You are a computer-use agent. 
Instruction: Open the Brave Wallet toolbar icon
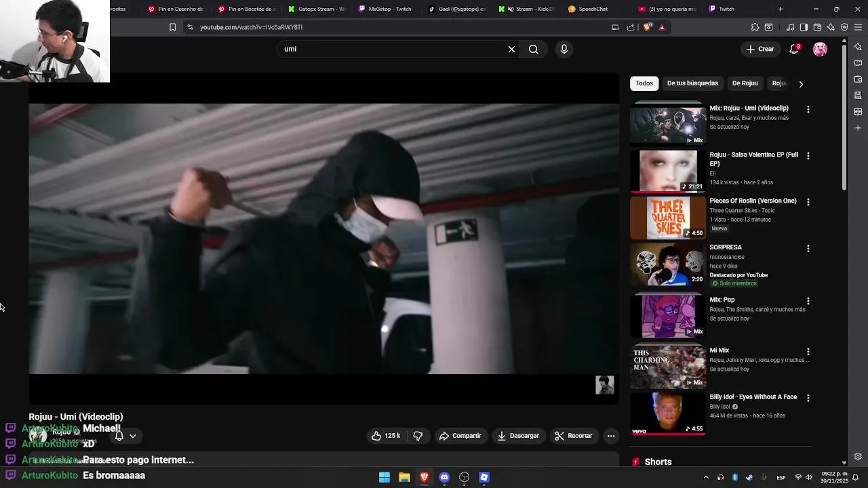tap(817, 27)
